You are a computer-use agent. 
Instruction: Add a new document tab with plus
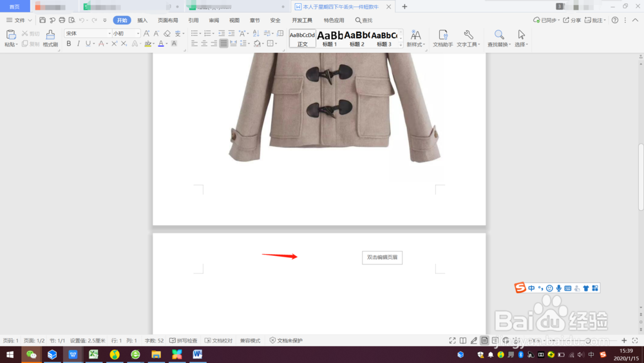click(404, 6)
